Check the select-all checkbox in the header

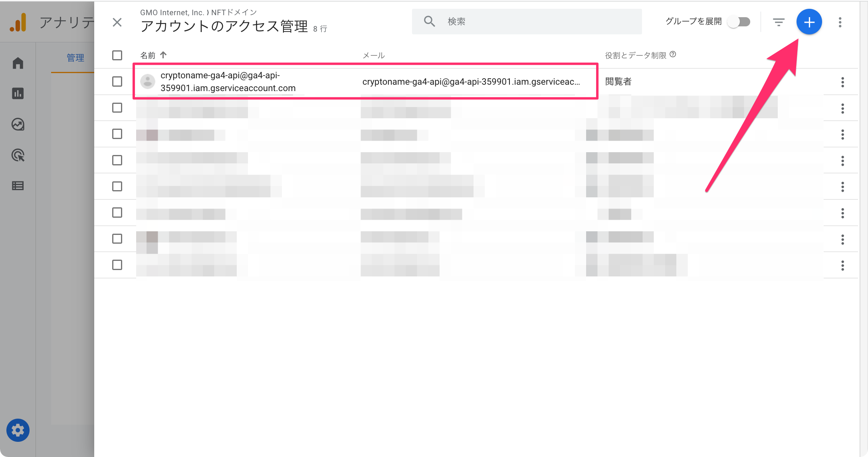coord(117,55)
